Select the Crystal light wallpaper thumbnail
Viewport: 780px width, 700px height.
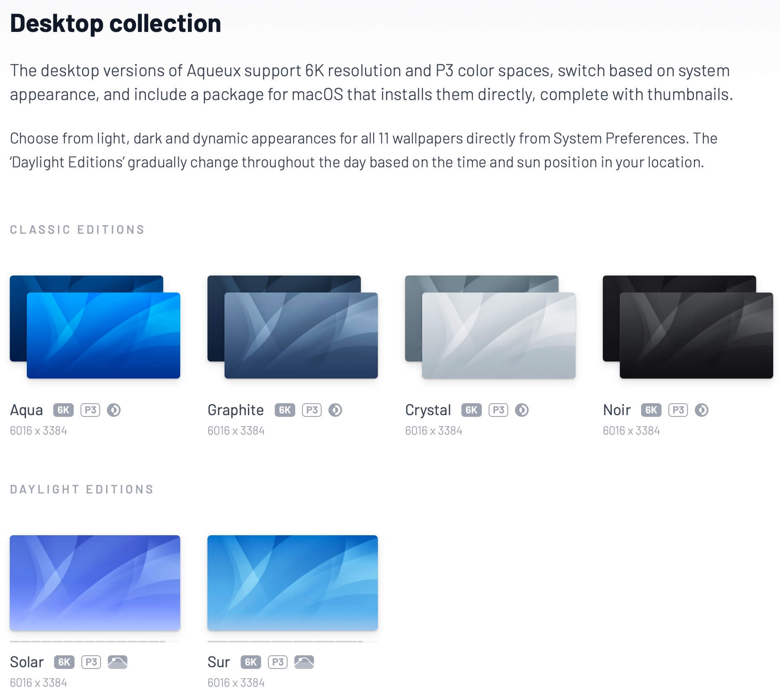tap(499, 336)
